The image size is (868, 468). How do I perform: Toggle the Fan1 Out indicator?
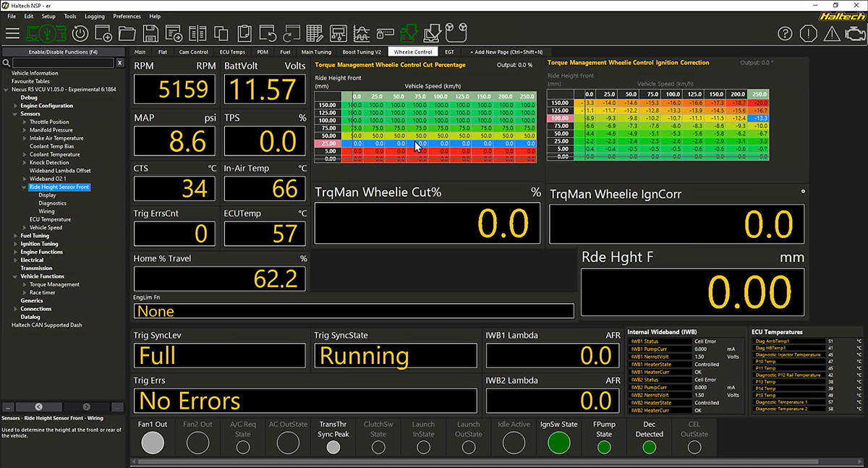coord(153,443)
